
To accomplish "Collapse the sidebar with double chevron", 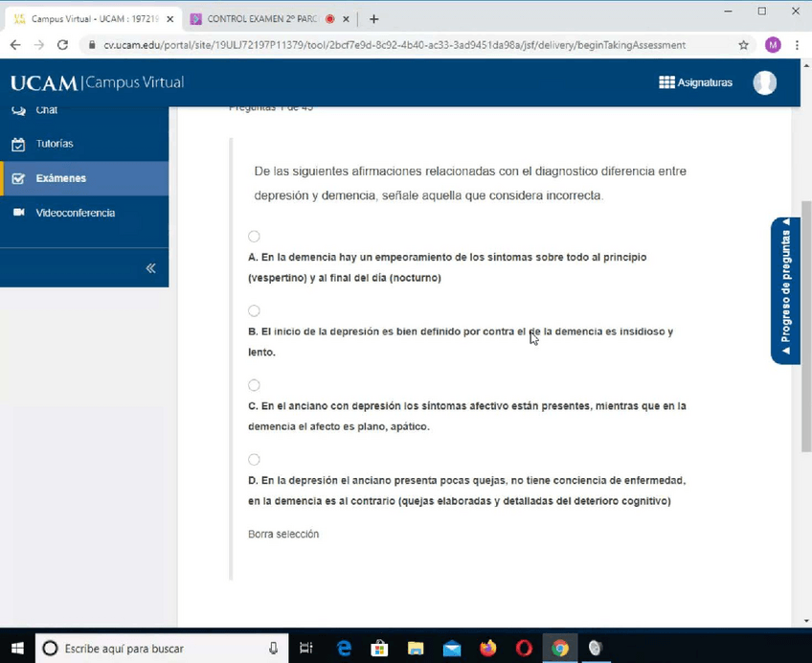I will tap(150, 268).
